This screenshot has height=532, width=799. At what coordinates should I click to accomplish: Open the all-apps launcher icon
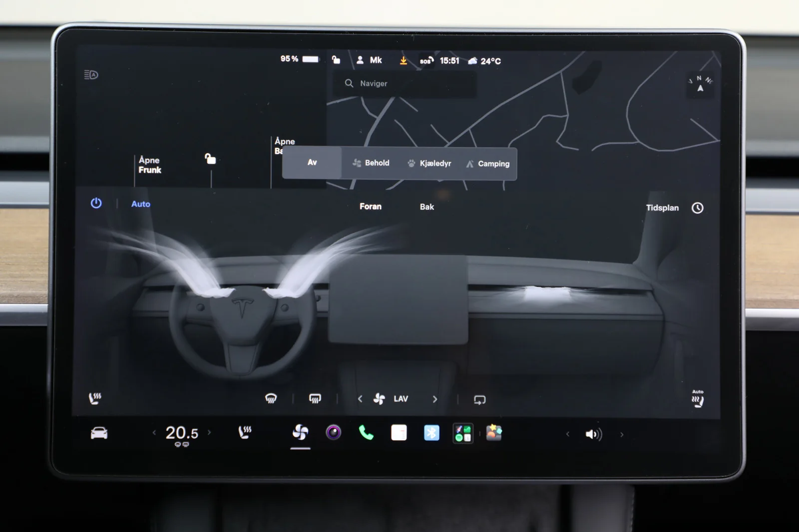463,433
